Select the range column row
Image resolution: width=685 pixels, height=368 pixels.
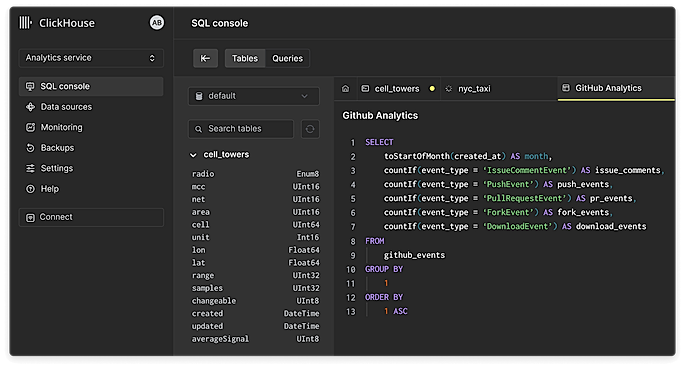pyautogui.click(x=256, y=275)
